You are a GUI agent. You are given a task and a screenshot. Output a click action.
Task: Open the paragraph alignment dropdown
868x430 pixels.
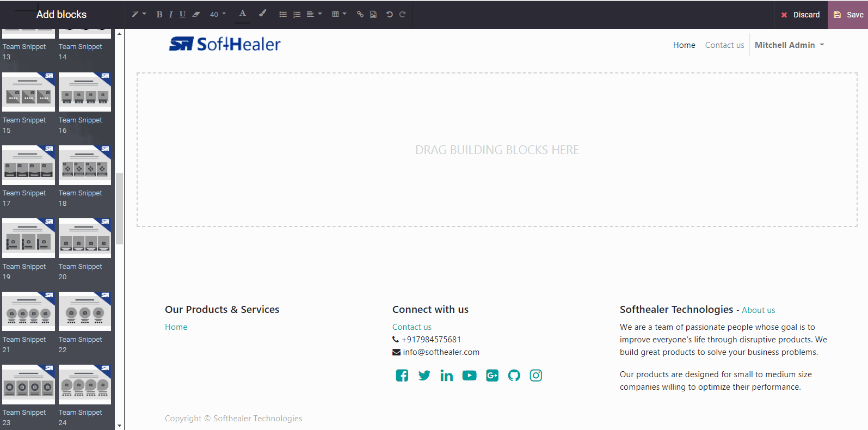tap(314, 15)
